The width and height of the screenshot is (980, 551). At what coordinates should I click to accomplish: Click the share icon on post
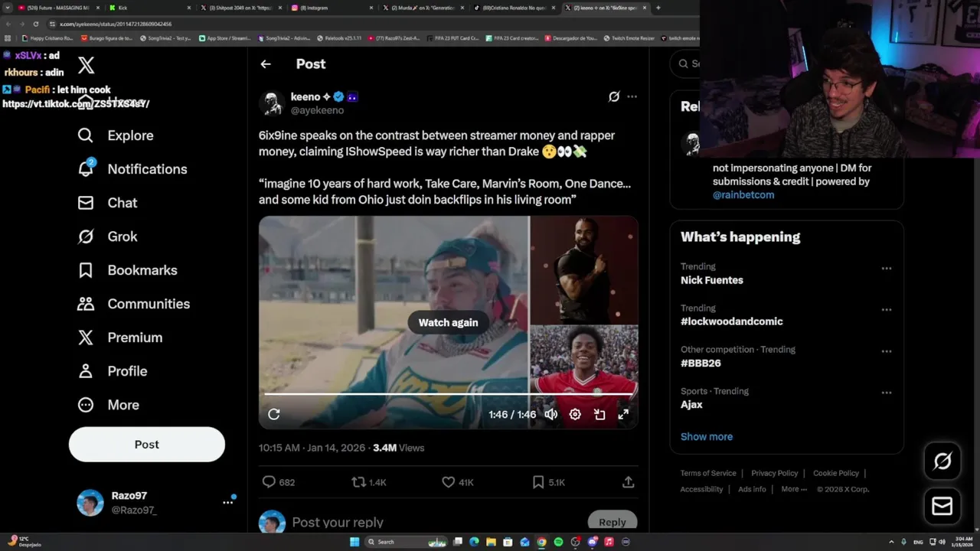tap(628, 482)
